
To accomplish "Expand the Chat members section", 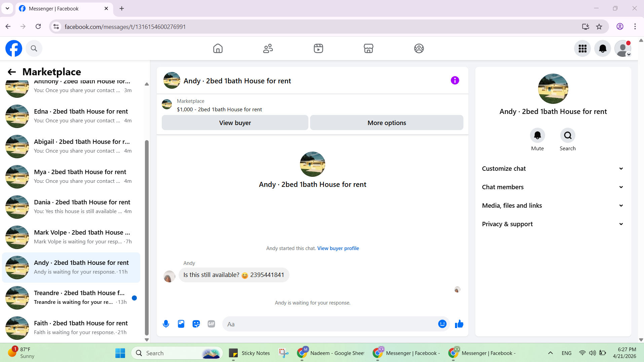I will 553,187.
